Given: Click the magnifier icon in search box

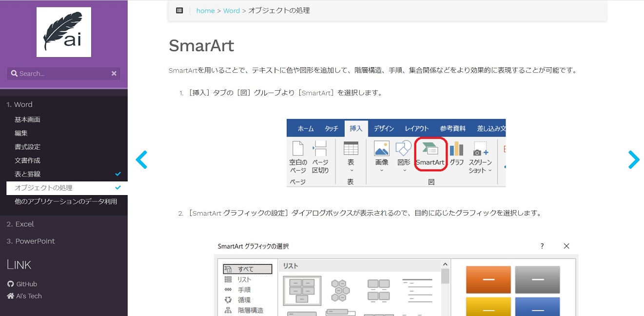Looking at the screenshot, I should pyautogui.click(x=14, y=74).
